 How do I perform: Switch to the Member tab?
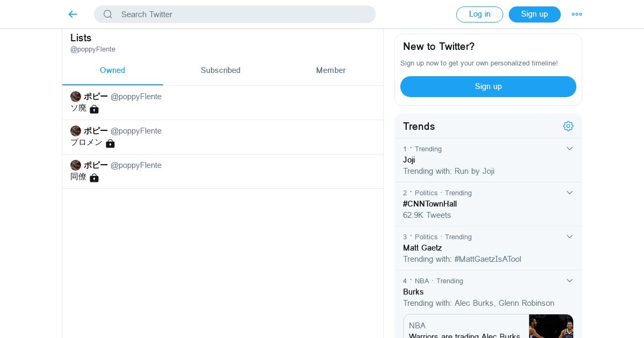(331, 70)
